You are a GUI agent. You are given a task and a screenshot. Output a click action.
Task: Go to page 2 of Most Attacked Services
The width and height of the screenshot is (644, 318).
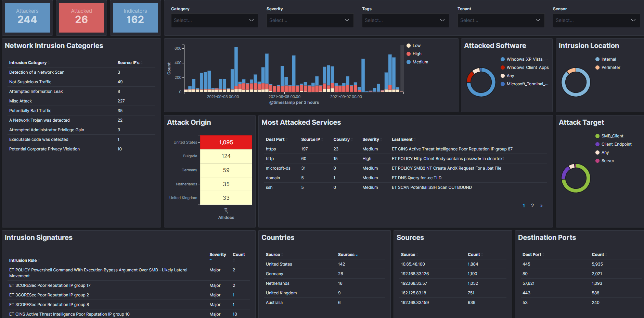pos(532,206)
